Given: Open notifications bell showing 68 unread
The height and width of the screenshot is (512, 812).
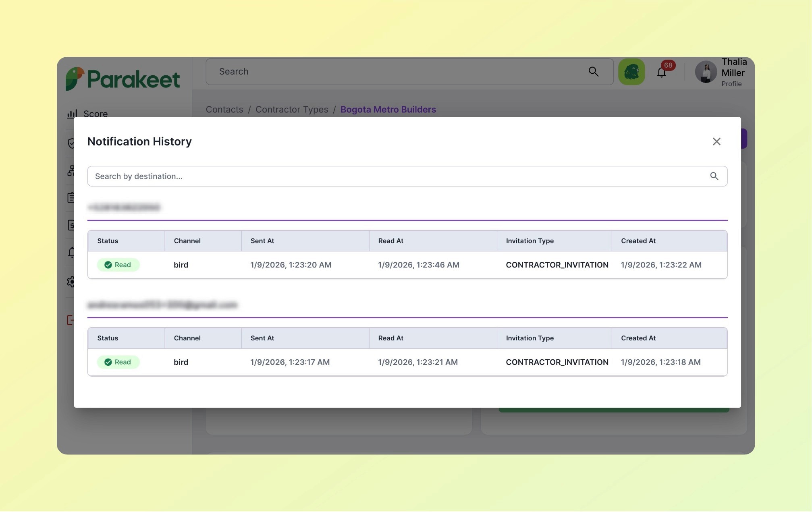Looking at the screenshot, I should coord(661,72).
